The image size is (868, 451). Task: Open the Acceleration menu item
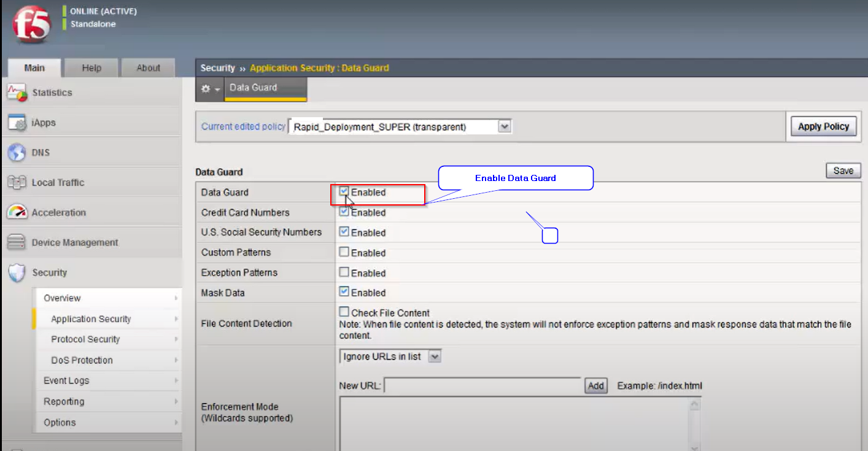pyautogui.click(x=59, y=213)
